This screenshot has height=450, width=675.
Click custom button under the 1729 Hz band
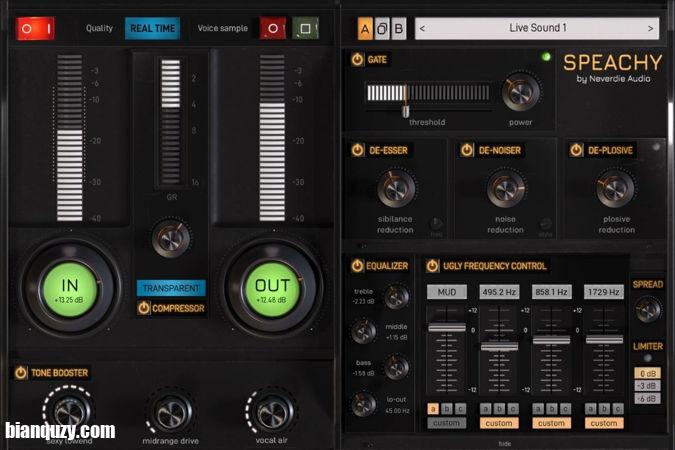click(604, 423)
